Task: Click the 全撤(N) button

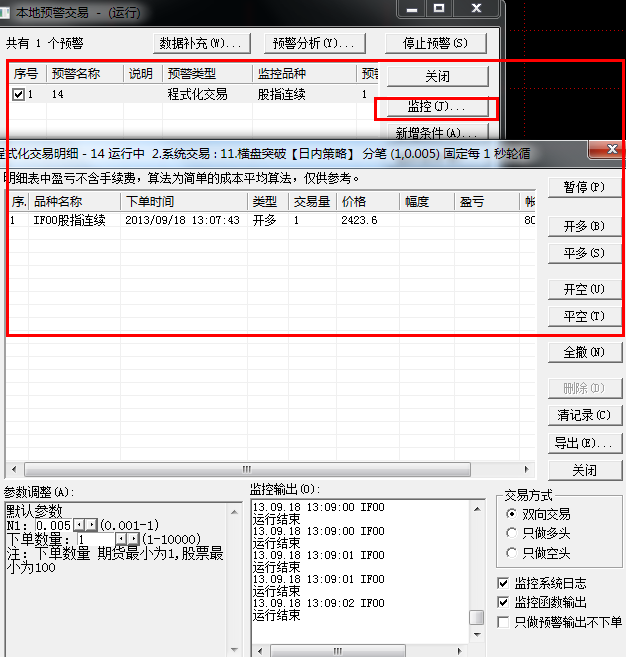Action: [x=584, y=352]
